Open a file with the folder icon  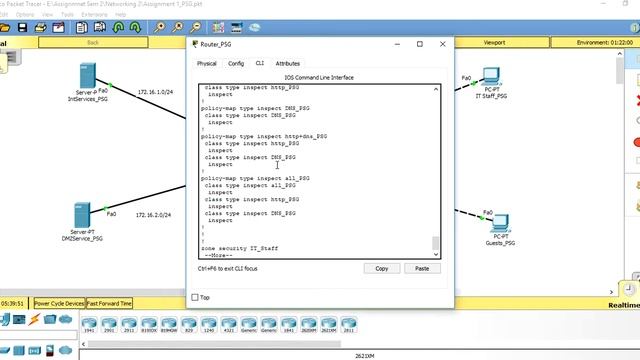pyautogui.click(x=4, y=28)
